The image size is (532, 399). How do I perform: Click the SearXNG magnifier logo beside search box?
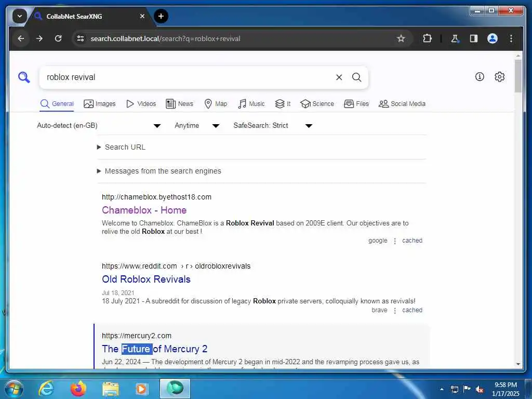[24, 77]
